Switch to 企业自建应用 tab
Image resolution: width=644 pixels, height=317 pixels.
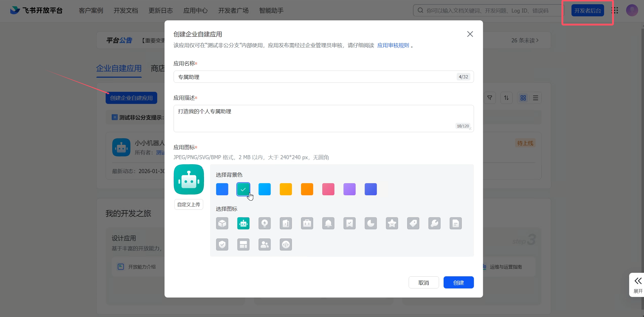click(x=119, y=68)
